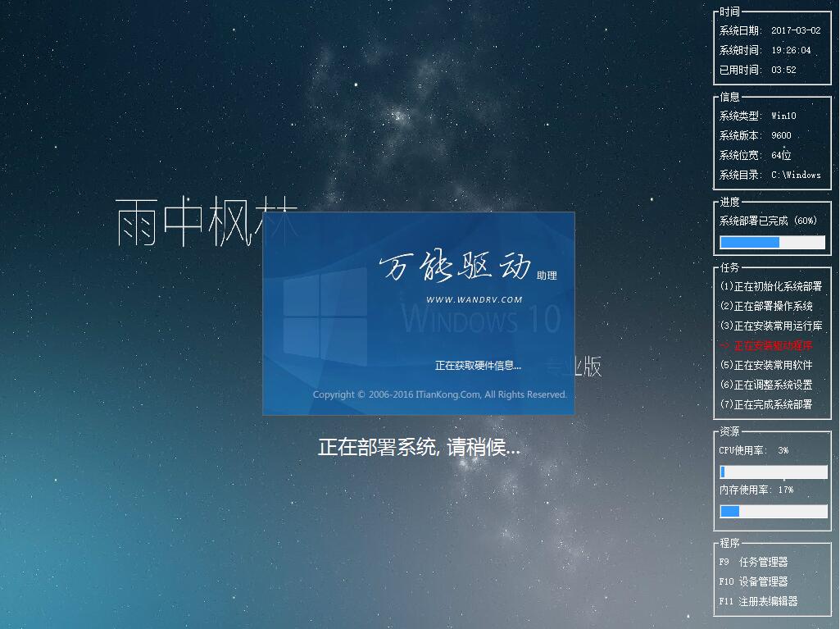
Task: Select task (7)正在完成系统部署
Action: click(766, 405)
